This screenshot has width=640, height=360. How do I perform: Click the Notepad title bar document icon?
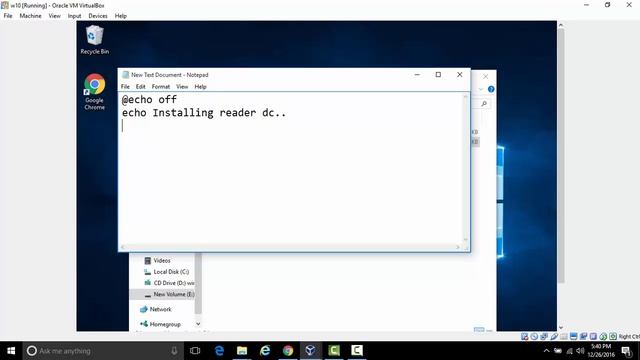[x=126, y=75]
